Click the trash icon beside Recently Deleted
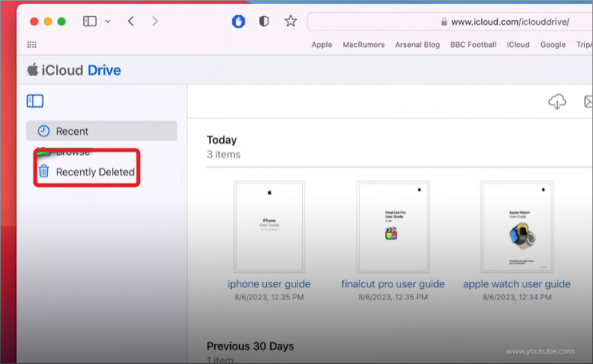This screenshot has height=364, width=593. tap(44, 171)
